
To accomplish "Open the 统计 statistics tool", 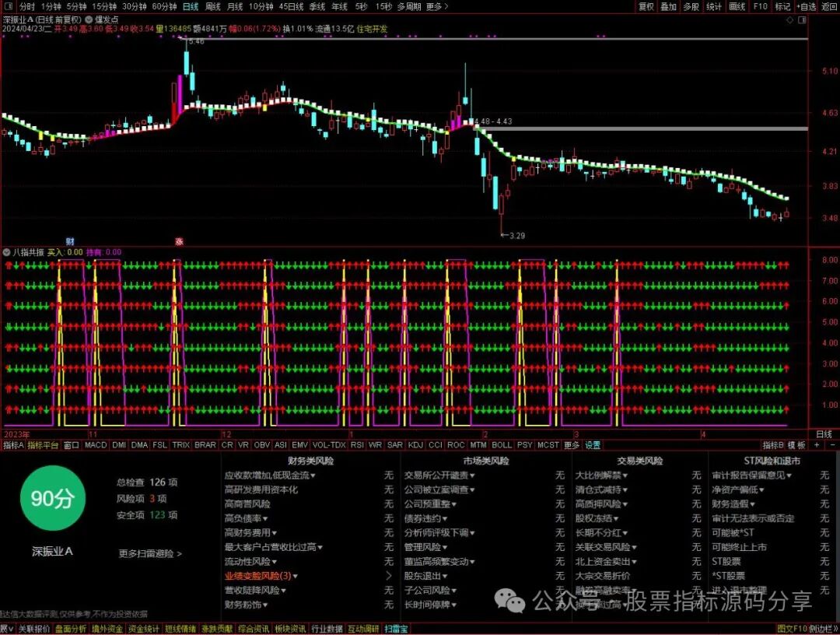I will (713, 6).
